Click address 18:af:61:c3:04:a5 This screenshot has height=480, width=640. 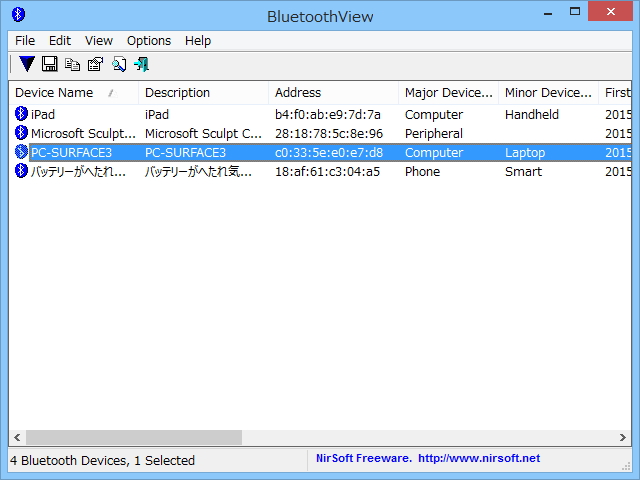[327, 171]
